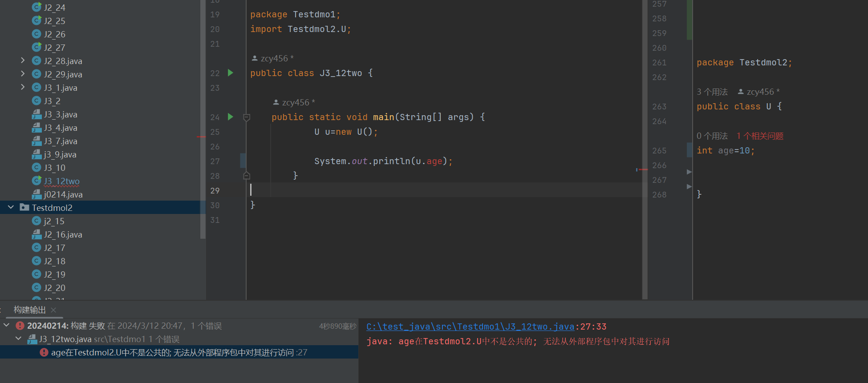868x383 pixels.
Task: Close the 构建输出 tab
Action: (x=53, y=310)
